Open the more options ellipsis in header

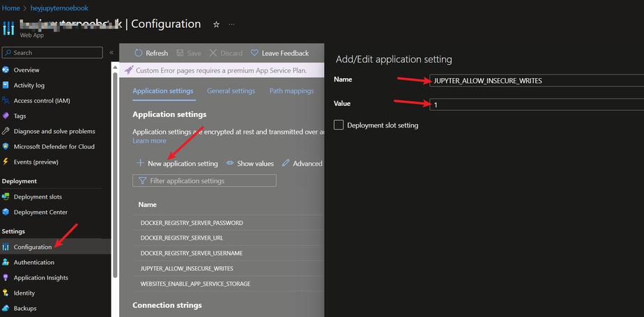(x=231, y=24)
